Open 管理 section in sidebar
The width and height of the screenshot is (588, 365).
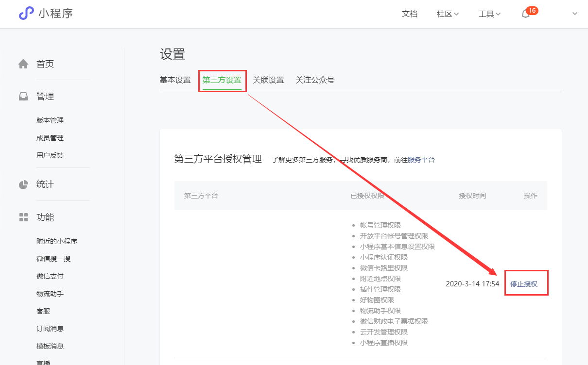tap(45, 97)
